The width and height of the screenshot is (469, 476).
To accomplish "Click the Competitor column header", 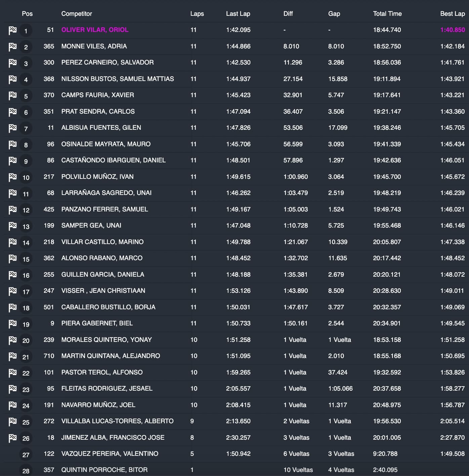I will coord(77,14).
